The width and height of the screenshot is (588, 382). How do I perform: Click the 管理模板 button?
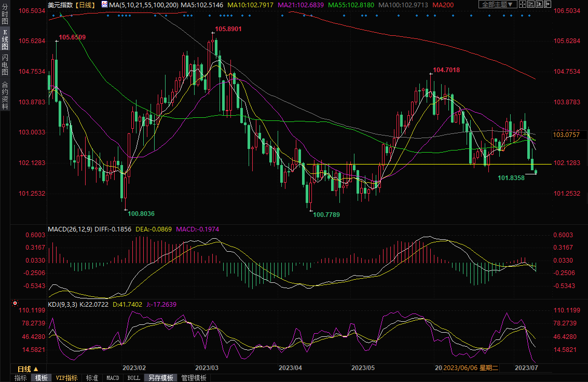tap(194, 378)
